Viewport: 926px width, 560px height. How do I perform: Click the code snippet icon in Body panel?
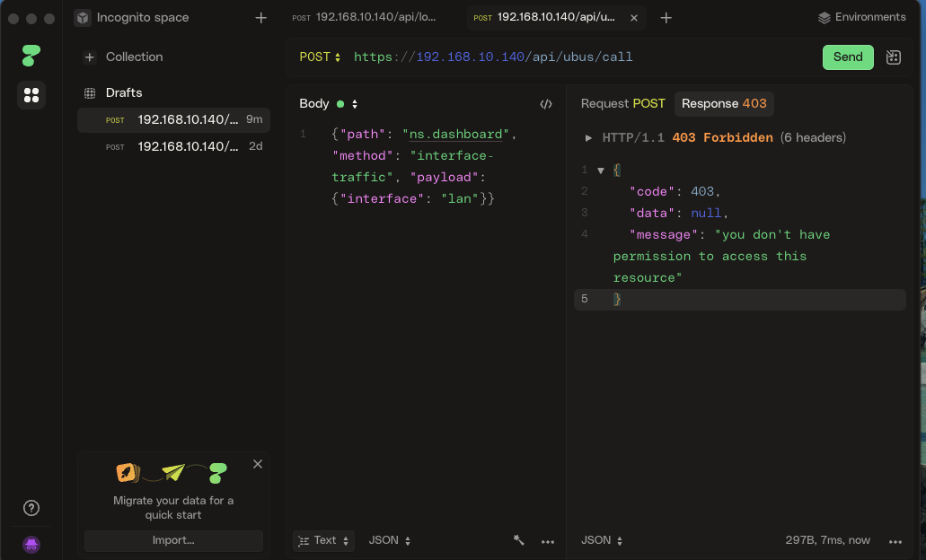(545, 104)
